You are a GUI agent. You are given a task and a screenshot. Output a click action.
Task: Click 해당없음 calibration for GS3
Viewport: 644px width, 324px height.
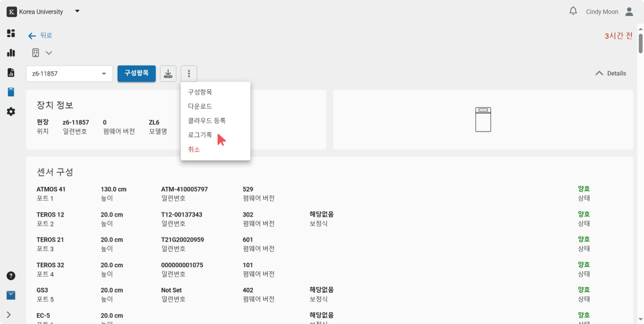322,290
